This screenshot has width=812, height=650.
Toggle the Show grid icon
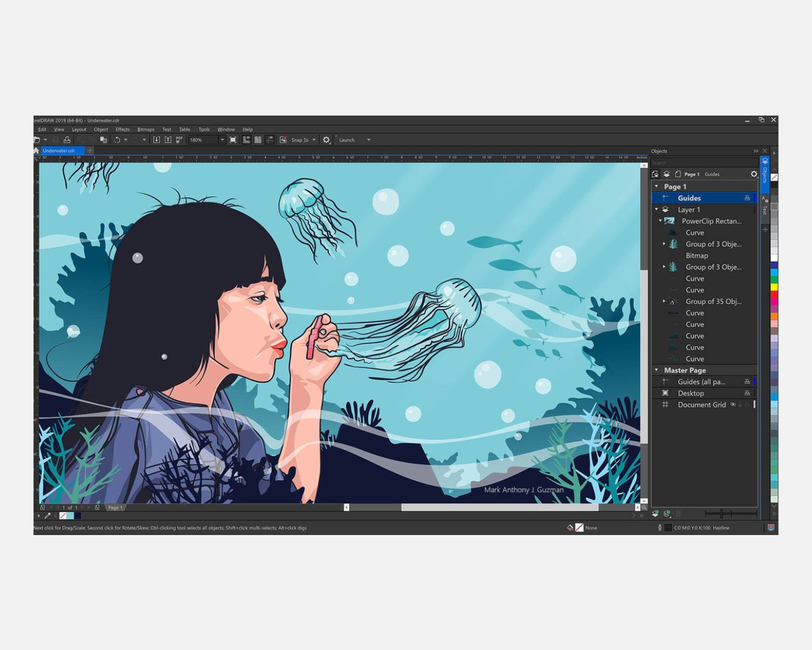(x=258, y=140)
